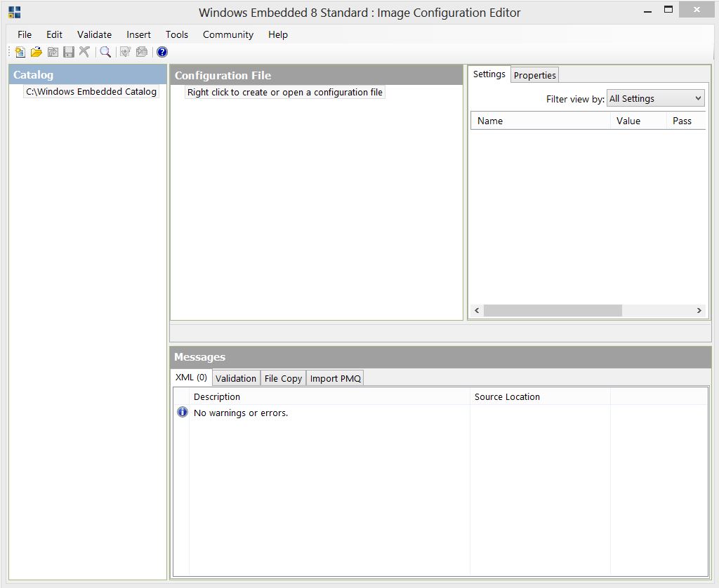Image resolution: width=719 pixels, height=588 pixels.
Task: Click the Delete X toolbar icon
Action: [x=84, y=52]
